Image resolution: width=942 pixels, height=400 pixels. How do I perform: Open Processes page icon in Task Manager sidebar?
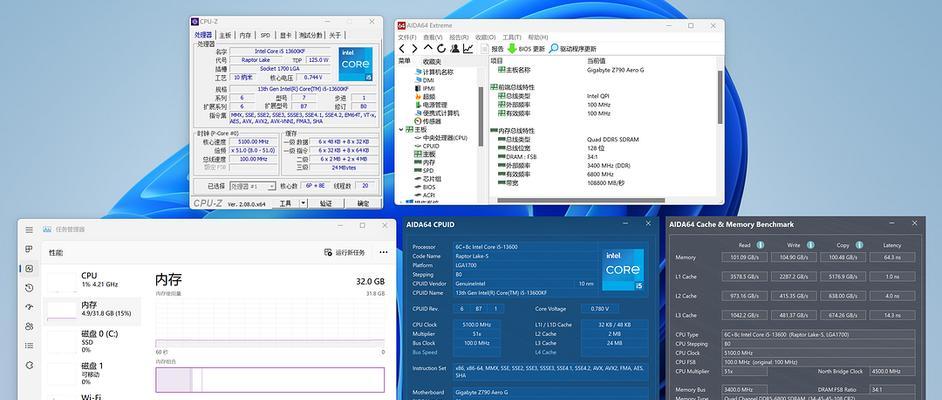click(29, 249)
